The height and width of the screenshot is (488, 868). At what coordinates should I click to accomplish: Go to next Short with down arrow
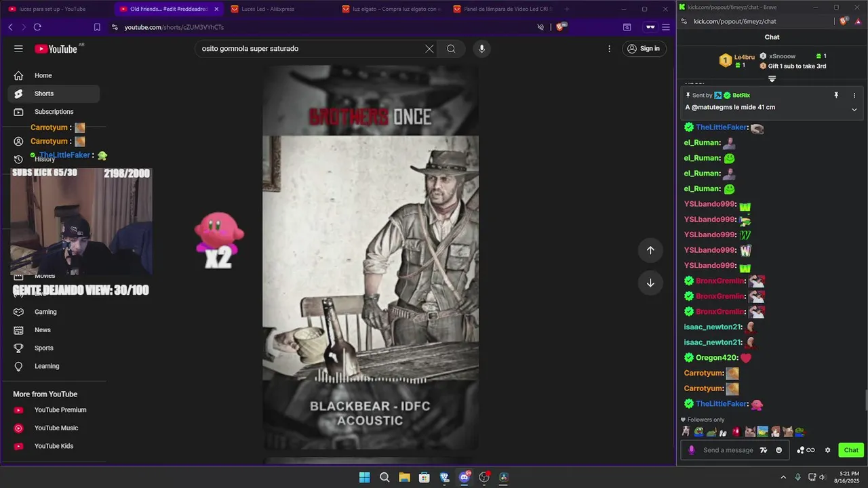[x=650, y=283]
